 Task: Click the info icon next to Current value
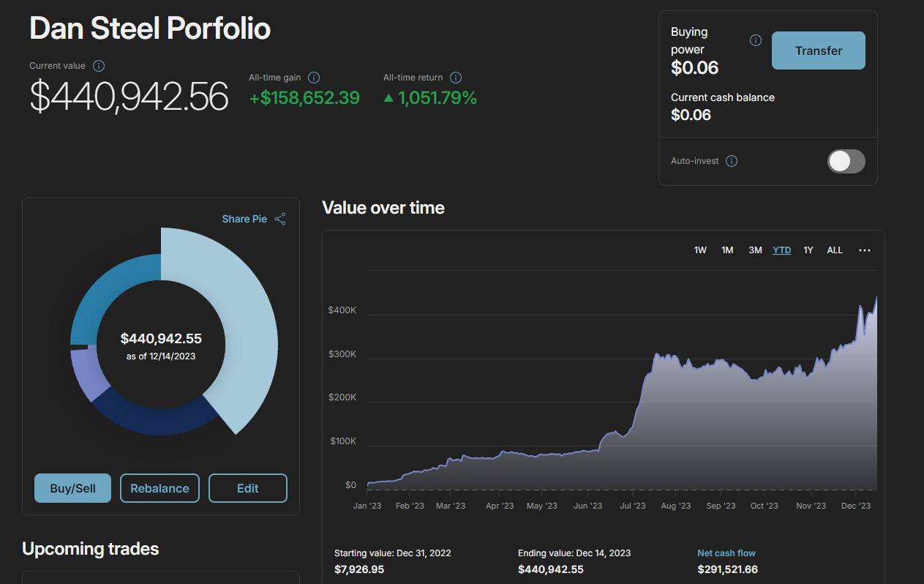[99, 66]
